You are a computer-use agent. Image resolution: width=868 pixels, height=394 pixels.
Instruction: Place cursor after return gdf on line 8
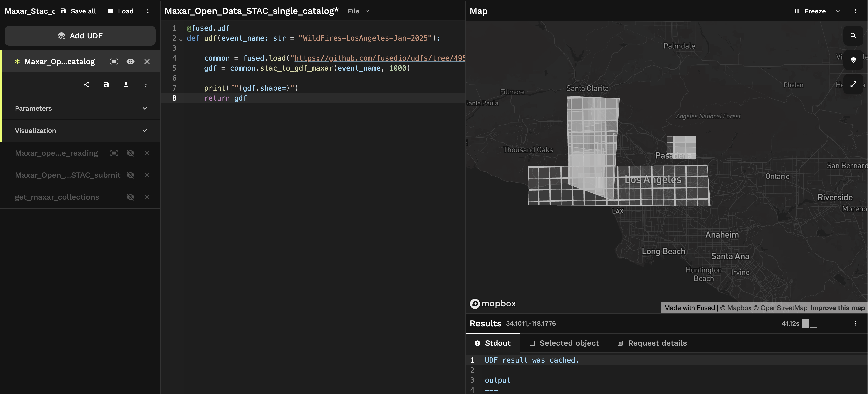[x=248, y=98]
